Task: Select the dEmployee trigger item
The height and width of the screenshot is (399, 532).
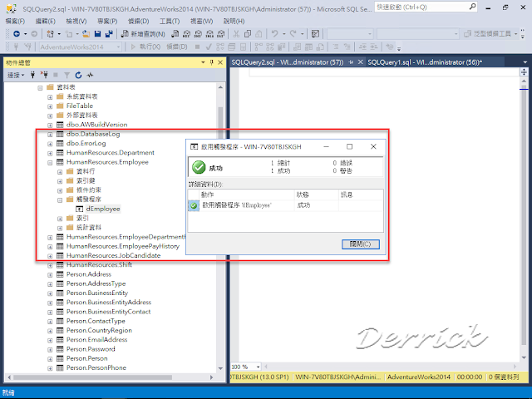Action: click(103, 209)
